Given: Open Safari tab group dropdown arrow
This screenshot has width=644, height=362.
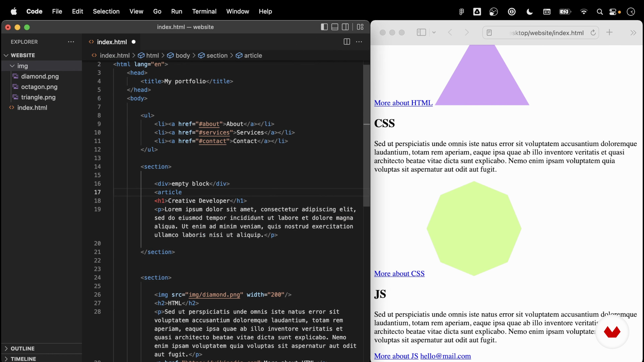Looking at the screenshot, I should coord(434,33).
